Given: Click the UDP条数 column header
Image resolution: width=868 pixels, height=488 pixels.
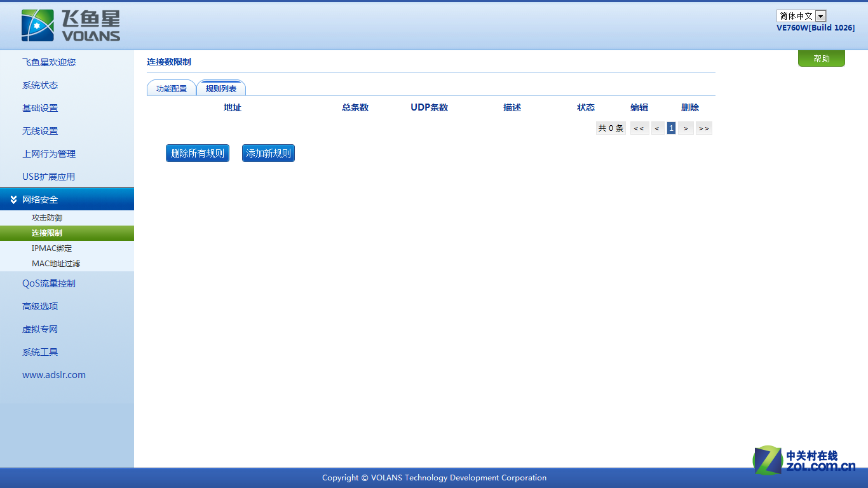Looking at the screenshot, I should click(x=430, y=107).
